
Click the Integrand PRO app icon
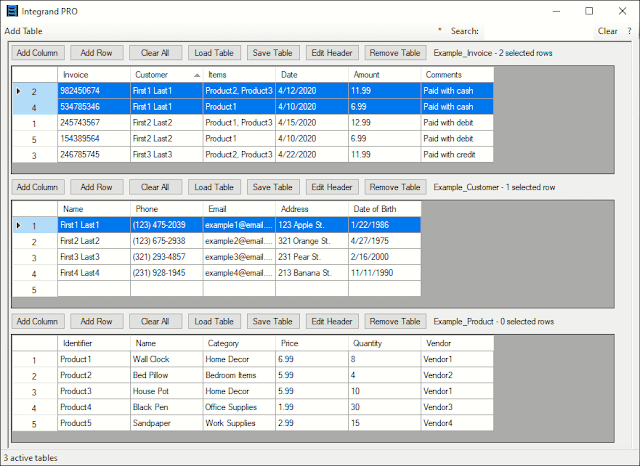point(12,11)
